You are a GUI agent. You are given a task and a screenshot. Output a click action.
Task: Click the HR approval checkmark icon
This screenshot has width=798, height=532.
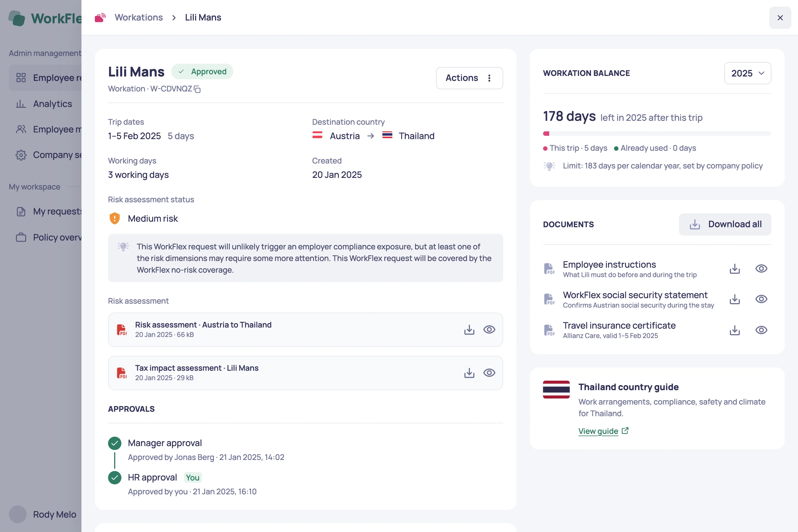pos(115,478)
